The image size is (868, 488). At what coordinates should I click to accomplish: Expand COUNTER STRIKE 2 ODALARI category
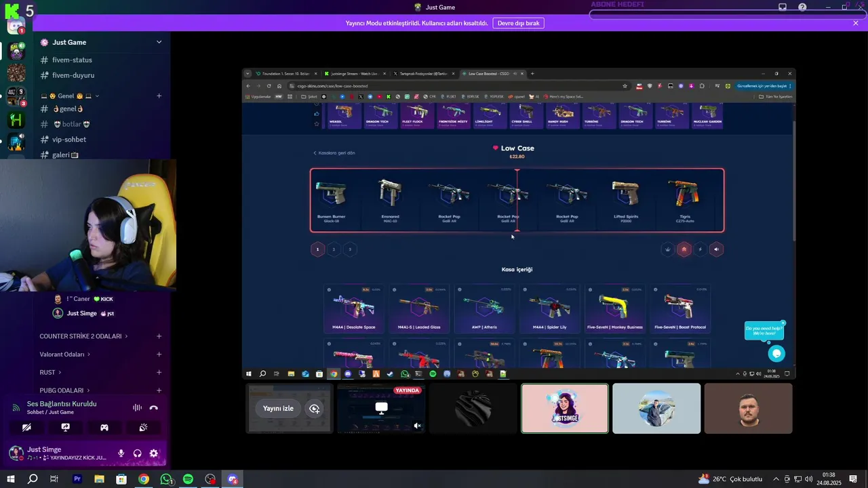[x=83, y=336]
